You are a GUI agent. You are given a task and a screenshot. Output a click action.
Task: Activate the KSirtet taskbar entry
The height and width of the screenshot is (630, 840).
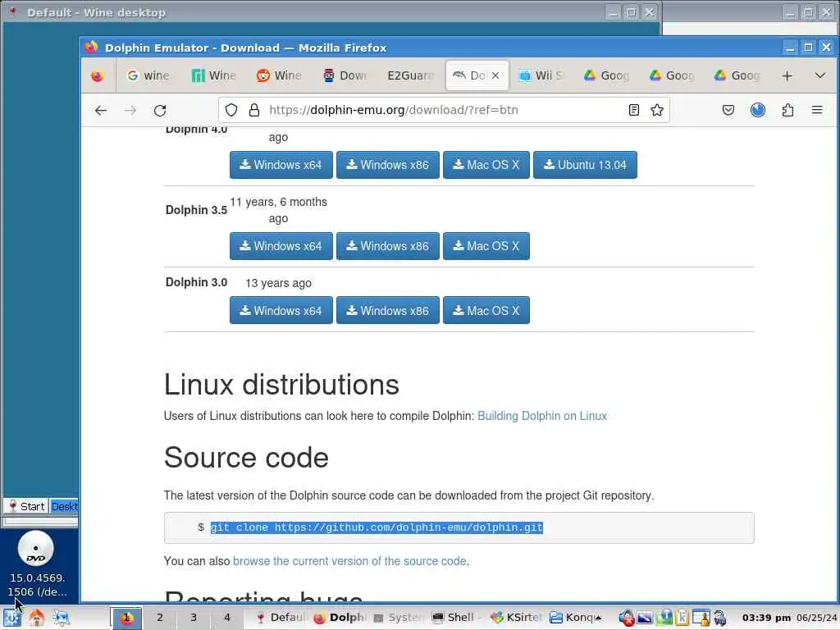[517, 618]
